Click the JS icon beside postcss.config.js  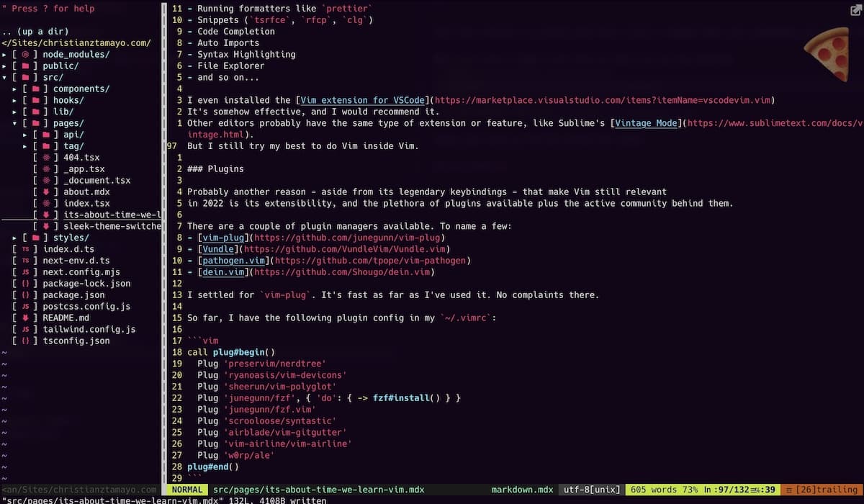click(x=26, y=307)
